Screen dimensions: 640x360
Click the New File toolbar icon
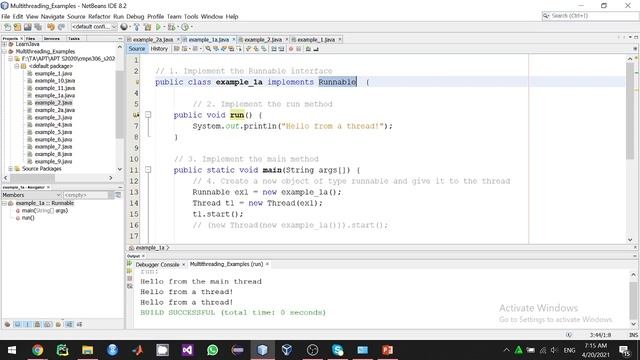pyautogui.click(x=7, y=27)
